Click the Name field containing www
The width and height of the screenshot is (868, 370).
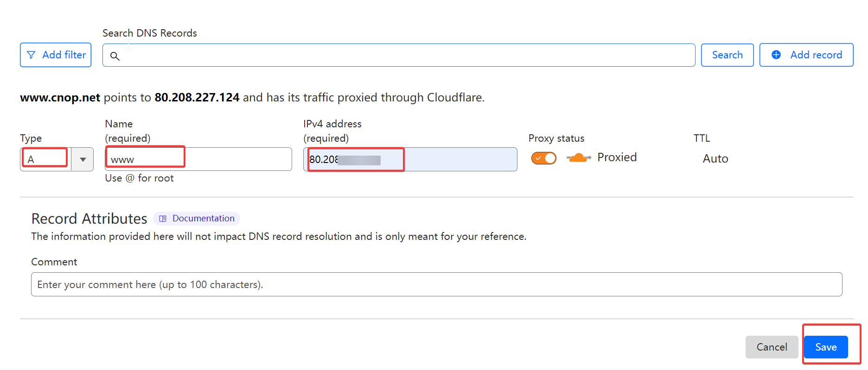click(x=198, y=159)
